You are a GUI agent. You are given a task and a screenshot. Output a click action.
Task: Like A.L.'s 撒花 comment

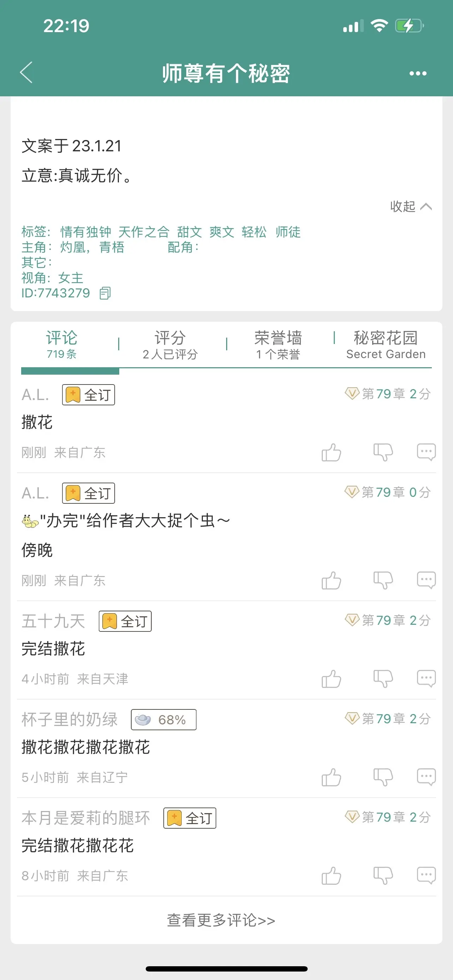331,452
